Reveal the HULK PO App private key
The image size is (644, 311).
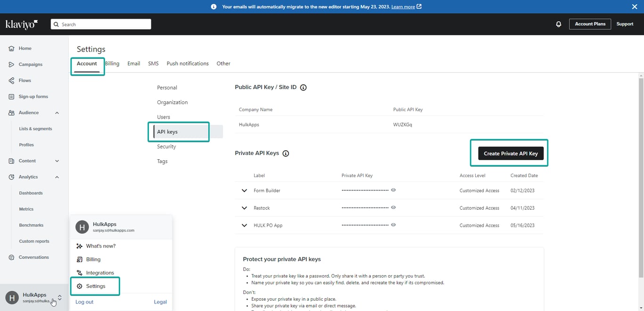pyautogui.click(x=393, y=225)
